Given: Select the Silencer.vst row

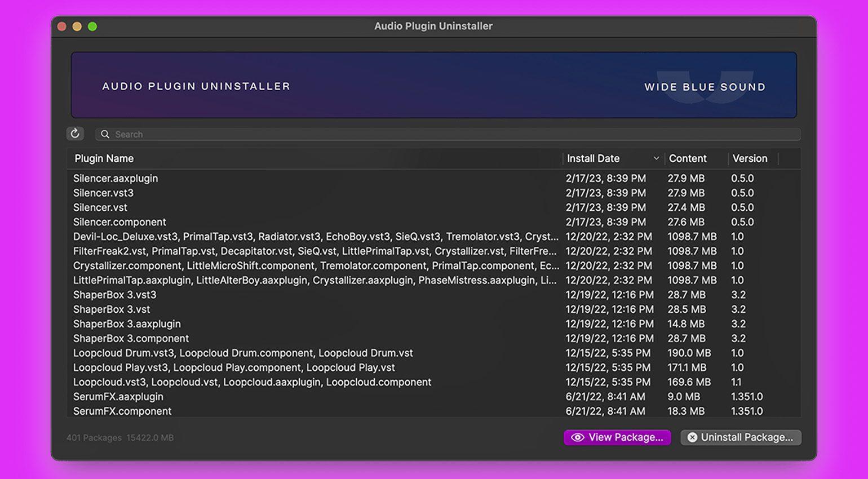Looking at the screenshot, I should [x=433, y=207].
